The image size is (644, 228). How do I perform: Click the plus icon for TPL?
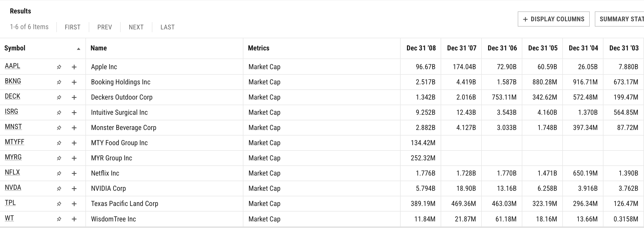point(74,204)
